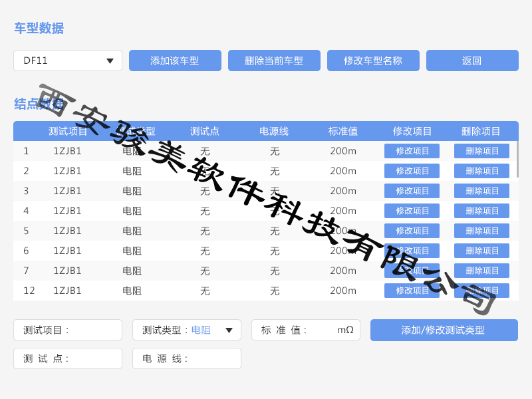
Task: Click 删除项目 for row 2
Action: [x=481, y=171]
